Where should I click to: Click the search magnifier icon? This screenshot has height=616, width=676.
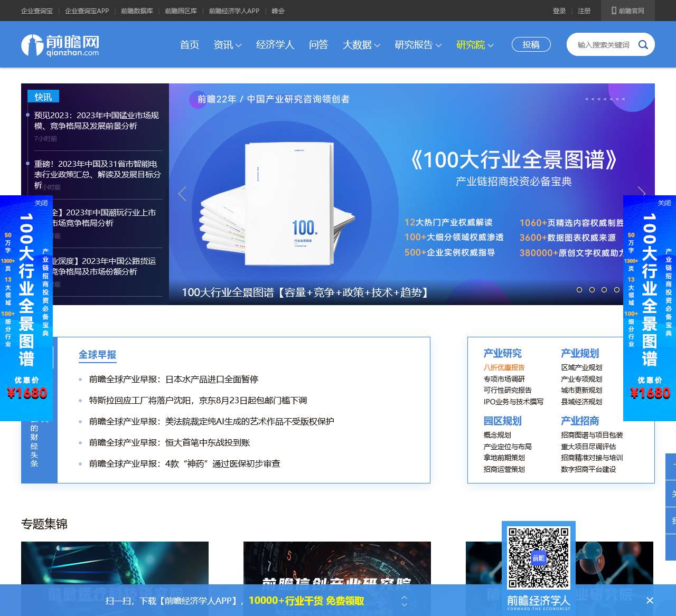tap(643, 45)
